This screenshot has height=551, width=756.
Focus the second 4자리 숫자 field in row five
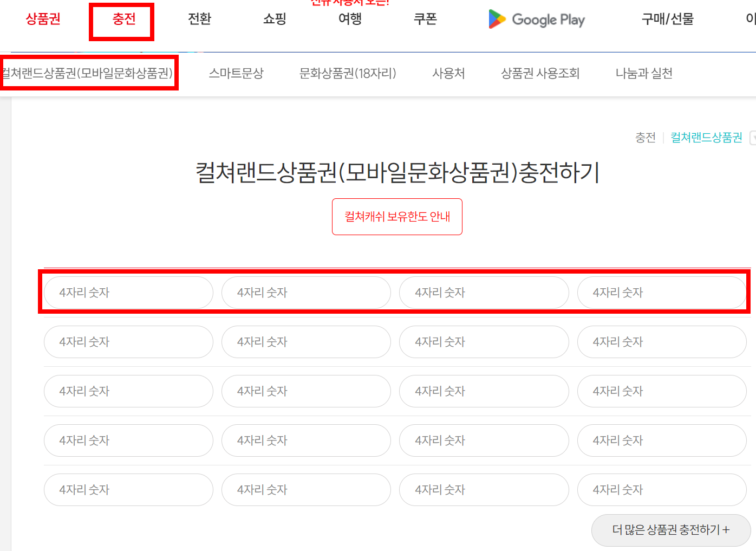pos(306,490)
